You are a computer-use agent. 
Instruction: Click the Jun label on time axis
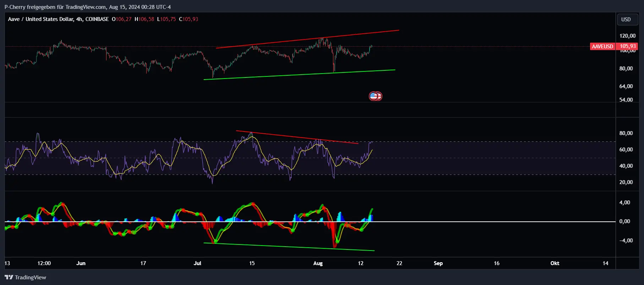81,263
